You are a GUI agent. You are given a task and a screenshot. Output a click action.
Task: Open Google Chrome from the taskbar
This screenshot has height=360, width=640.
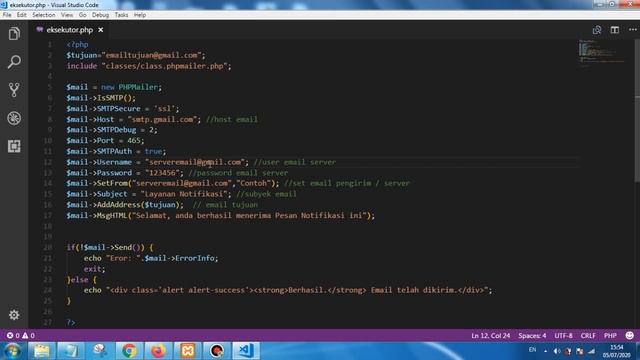pyautogui.click(x=129, y=351)
